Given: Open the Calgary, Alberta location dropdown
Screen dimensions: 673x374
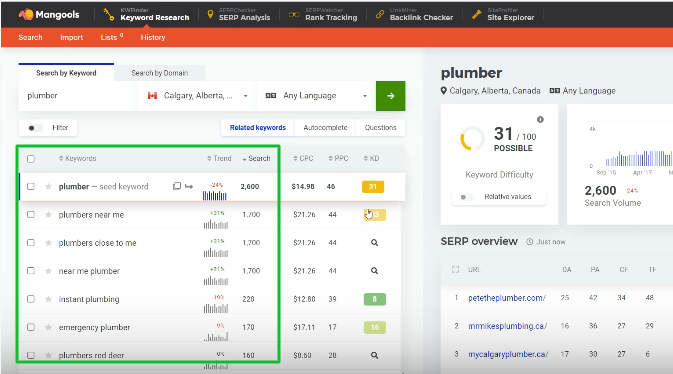Looking at the screenshot, I should pyautogui.click(x=197, y=96).
